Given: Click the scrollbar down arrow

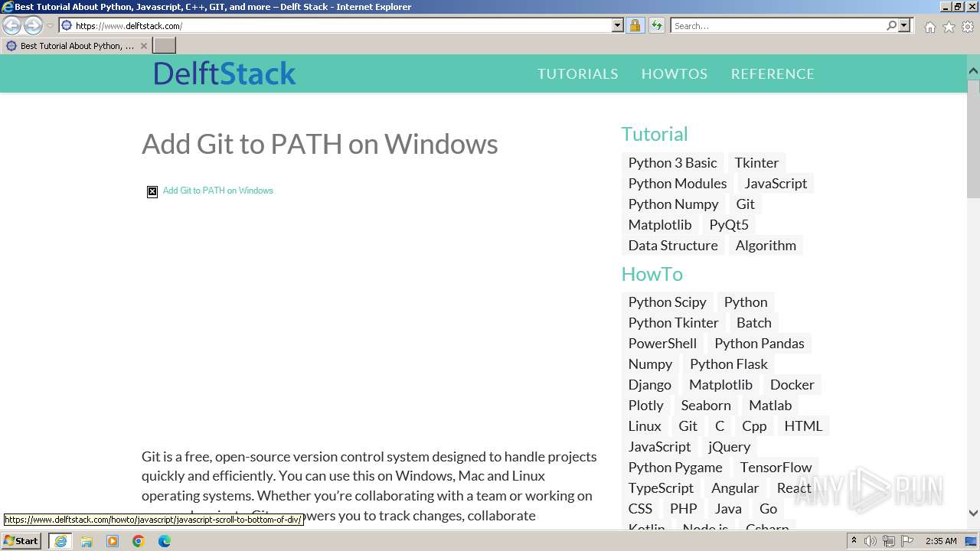Looking at the screenshot, I should pos(973,514).
